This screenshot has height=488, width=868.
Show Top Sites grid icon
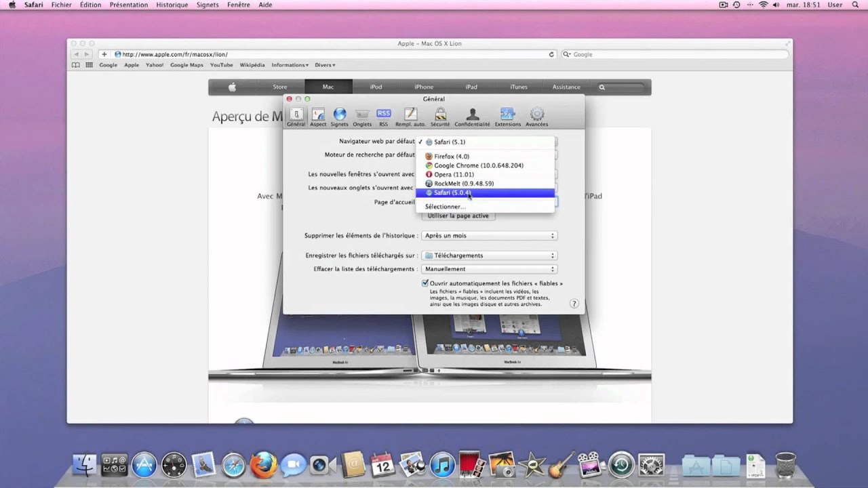89,65
